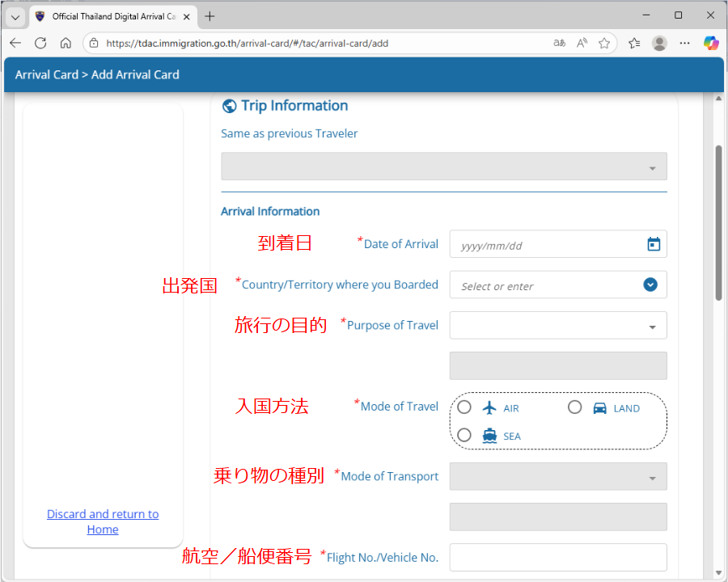The width and height of the screenshot is (728, 582).
Task: Click the browser home icon
Action: 66,43
